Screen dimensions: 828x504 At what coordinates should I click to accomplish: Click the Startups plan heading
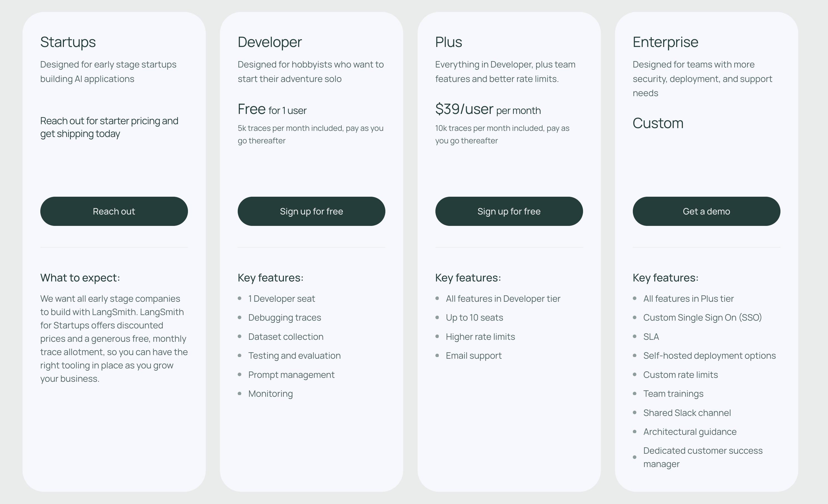pyautogui.click(x=68, y=42)
